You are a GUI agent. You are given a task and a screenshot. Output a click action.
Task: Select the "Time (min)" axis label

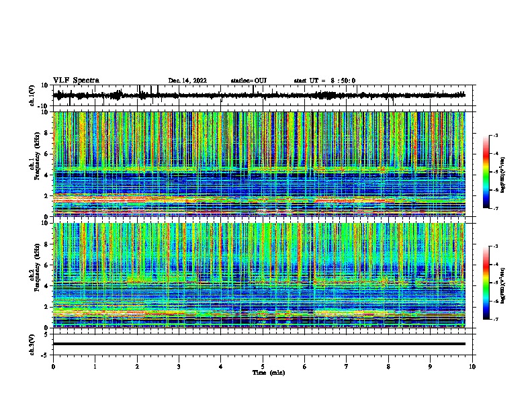(269, 373)
